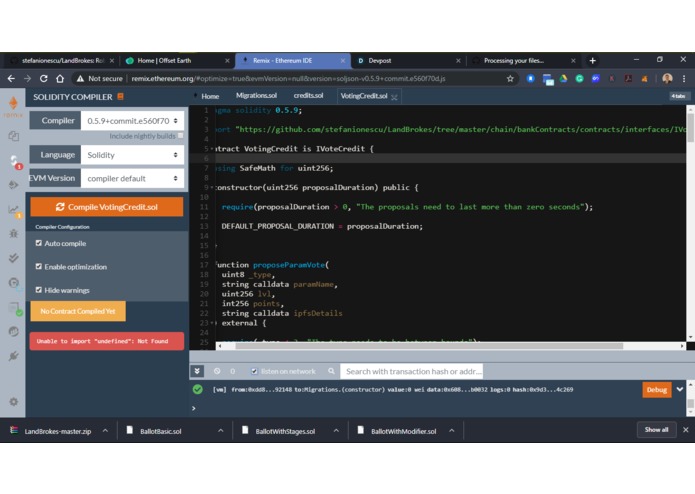The height and width of the screenshot is (494, 695).
Task: Click the 4 tabs indicator button
Action: (x=678, y=96)
